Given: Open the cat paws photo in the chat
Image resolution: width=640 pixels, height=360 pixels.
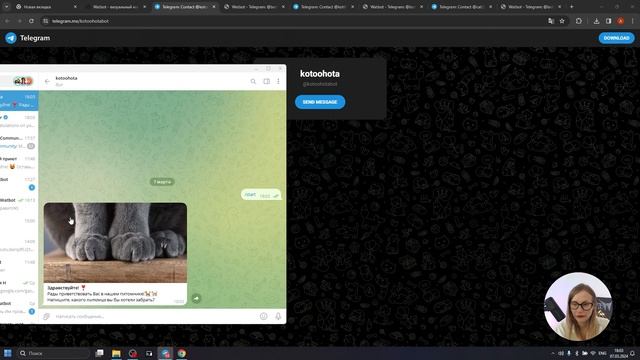Looking at the screenshot, I should (x=116, y=242).
